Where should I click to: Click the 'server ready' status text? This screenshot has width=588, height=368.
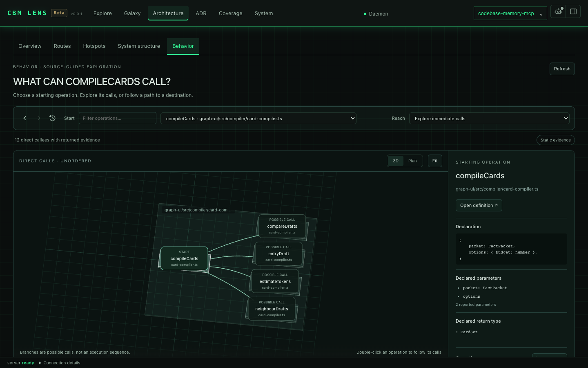point(21,363)
